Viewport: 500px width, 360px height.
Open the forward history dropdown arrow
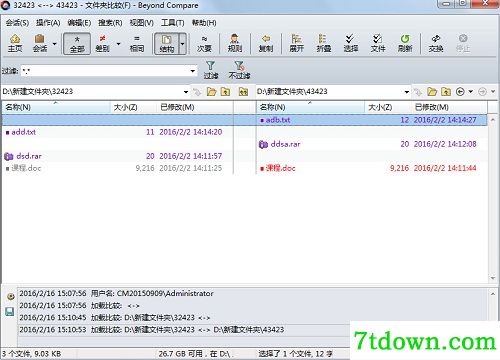(x=493, y=91)
